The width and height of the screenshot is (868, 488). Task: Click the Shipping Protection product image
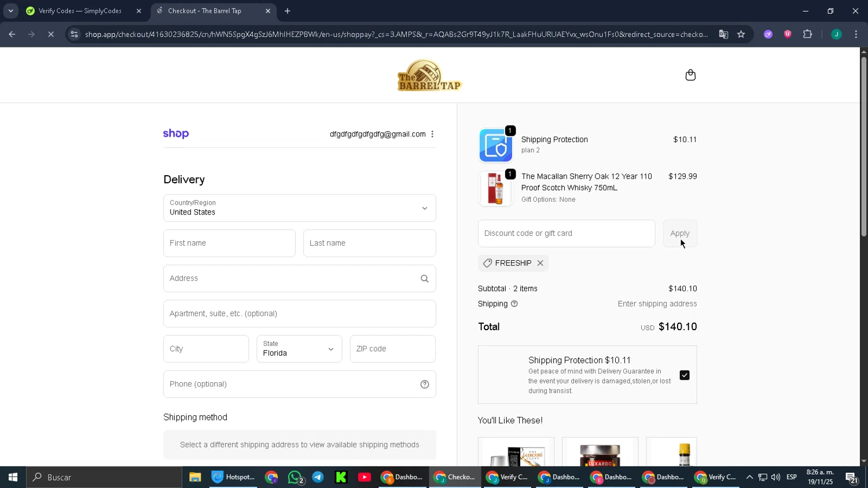click(495, 145)
